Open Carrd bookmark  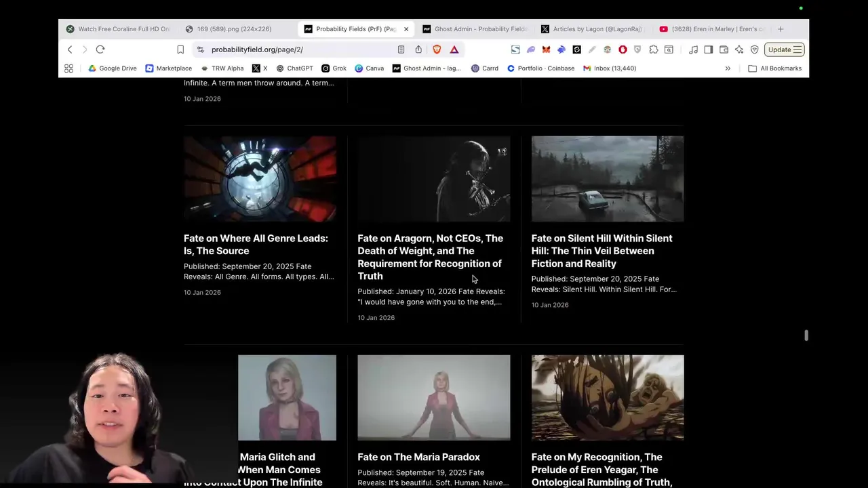tap(484, 68)
